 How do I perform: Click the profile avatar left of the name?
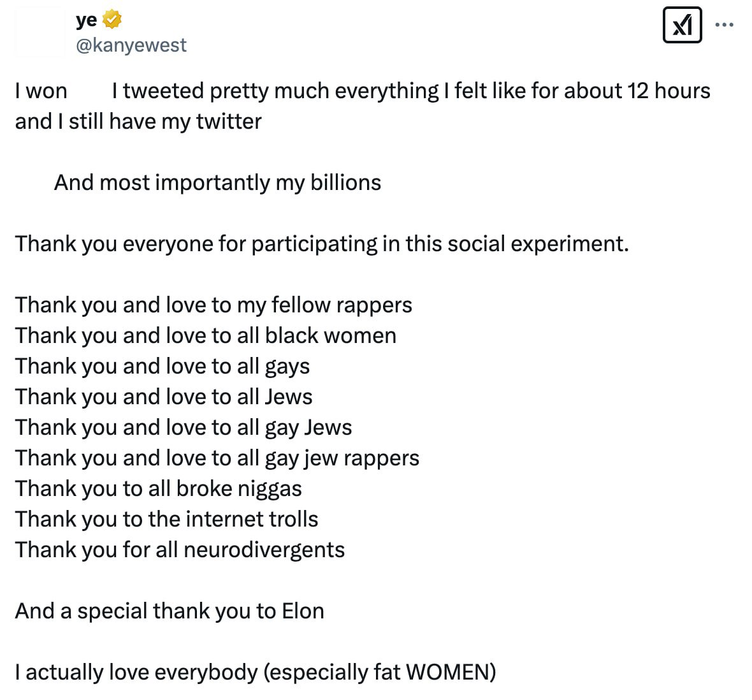pos(40,32)
